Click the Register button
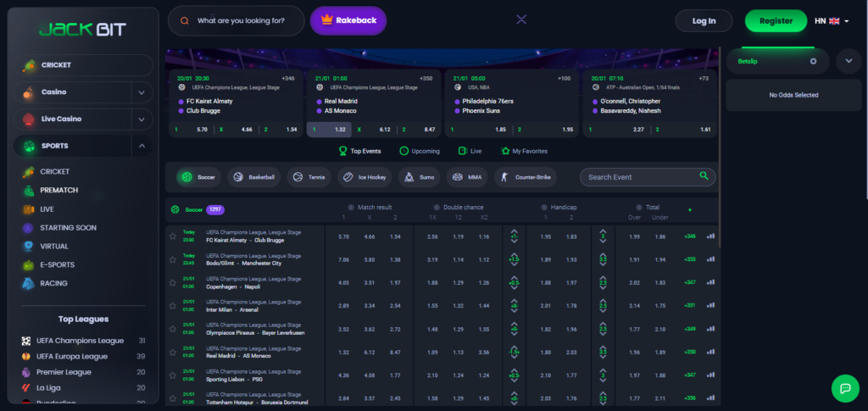Image resolution: width=868 pixels, height=411 pixels. click(776, 21)
